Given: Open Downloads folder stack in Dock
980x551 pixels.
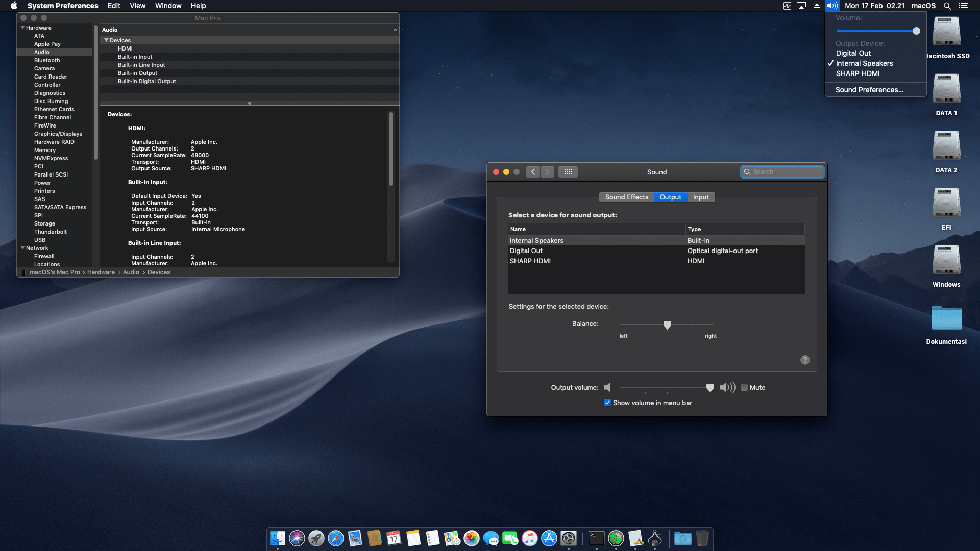Looking at the screenshot, I should pos(682,538).
